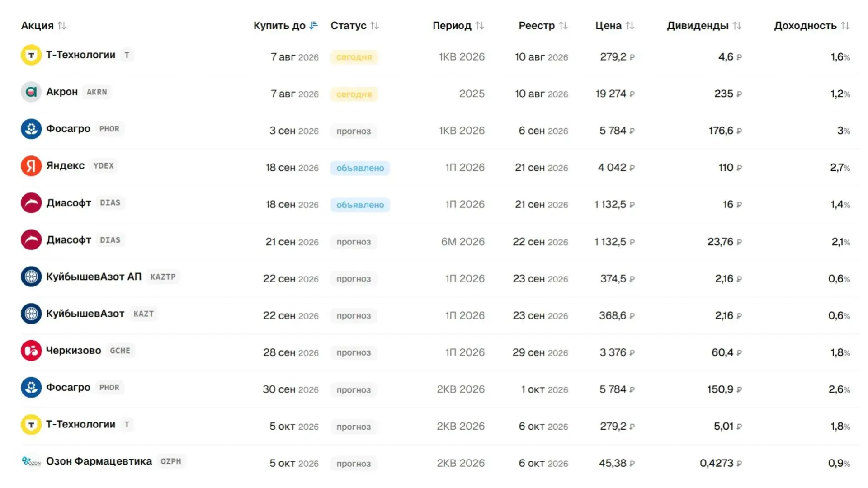Sort by Период column arrows
868x488 pixels.
coord(480,26)
